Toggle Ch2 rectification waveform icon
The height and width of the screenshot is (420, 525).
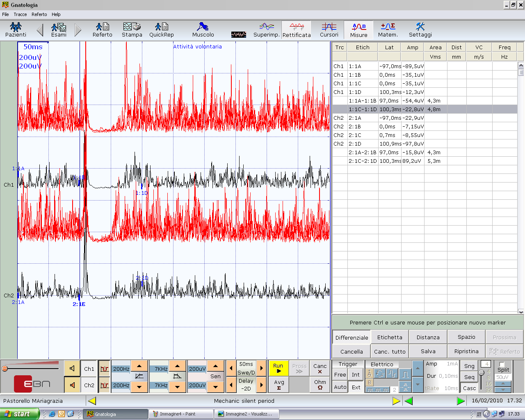pos(104,385)
